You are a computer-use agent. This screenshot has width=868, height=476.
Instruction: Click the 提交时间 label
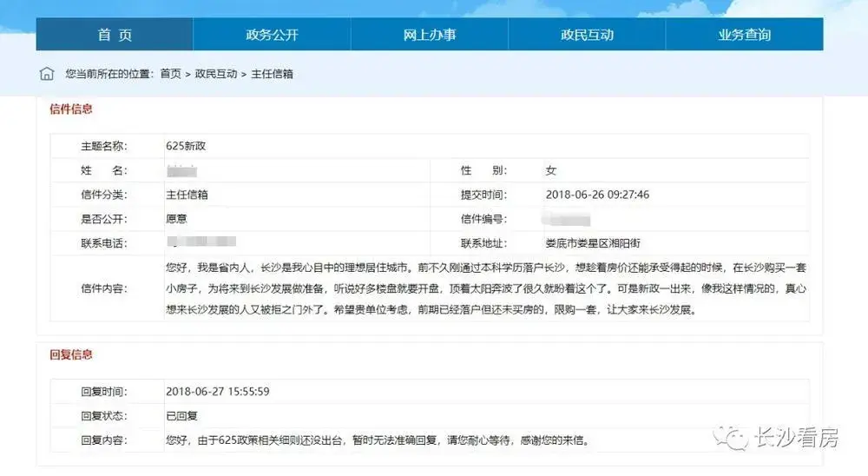pyautogui.click(x=483, y=195)
